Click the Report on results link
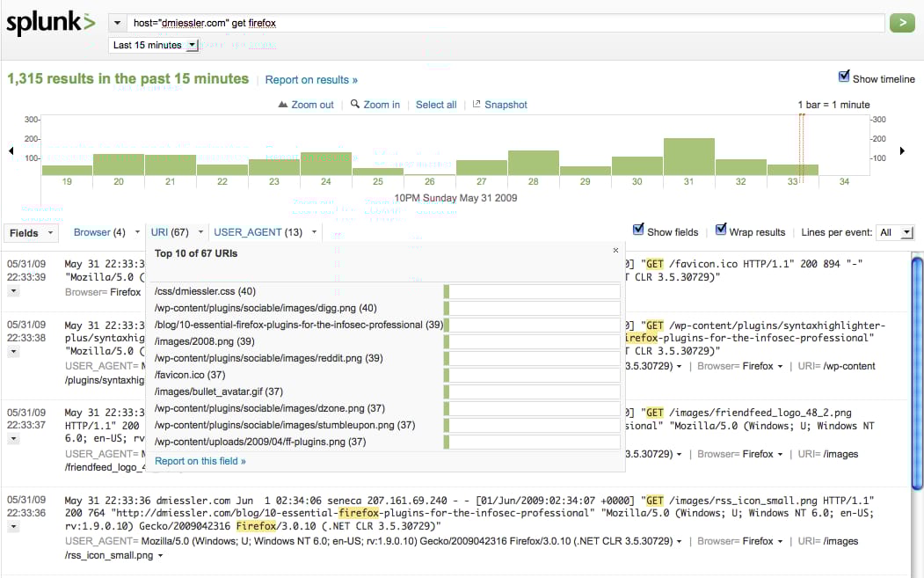Viewport: 924px width, 578px height. 311,80
